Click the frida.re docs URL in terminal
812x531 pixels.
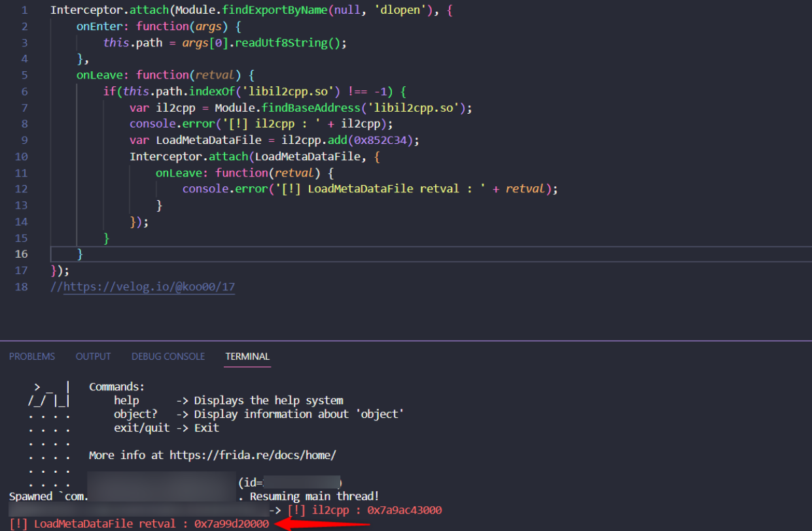point(253,455)
